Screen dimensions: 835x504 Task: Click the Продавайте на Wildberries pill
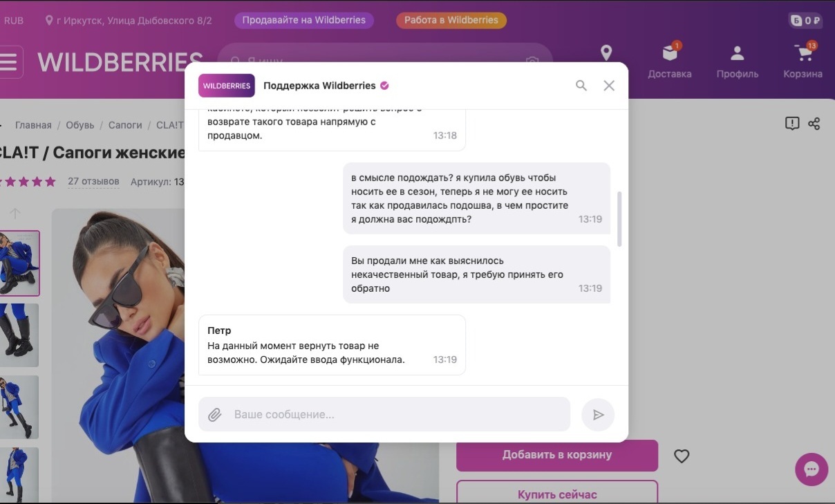304,20
